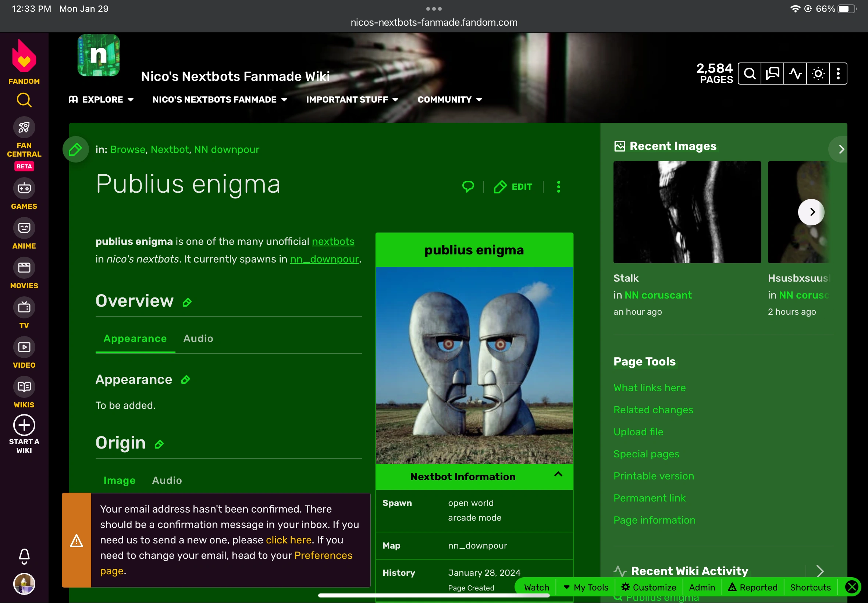Click the edit pencil beside the Overview heading
This screenshot has width=868, height=603.
coord(187,302)
